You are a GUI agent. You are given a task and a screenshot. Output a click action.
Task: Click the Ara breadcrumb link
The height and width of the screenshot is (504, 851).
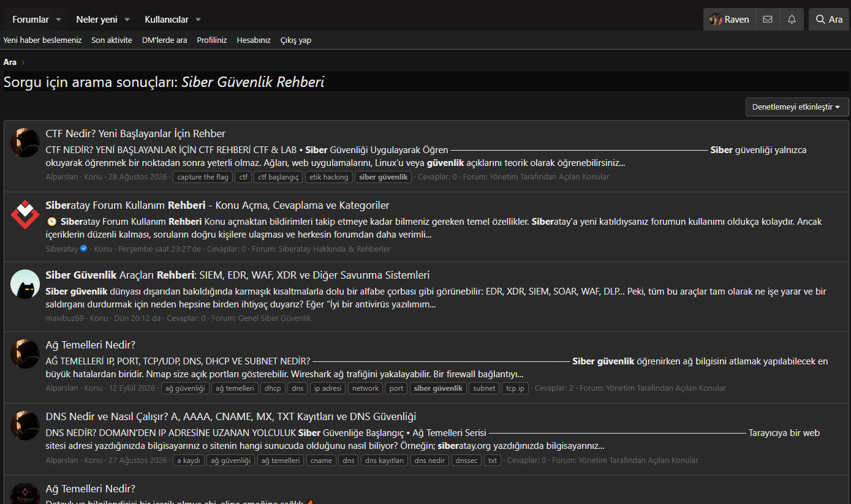pyautogui.click(x=10, y=62)
